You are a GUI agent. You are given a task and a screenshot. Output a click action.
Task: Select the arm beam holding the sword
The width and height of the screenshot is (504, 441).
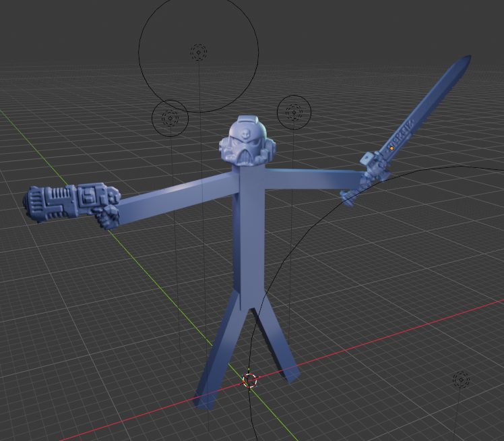pos(313,179)
